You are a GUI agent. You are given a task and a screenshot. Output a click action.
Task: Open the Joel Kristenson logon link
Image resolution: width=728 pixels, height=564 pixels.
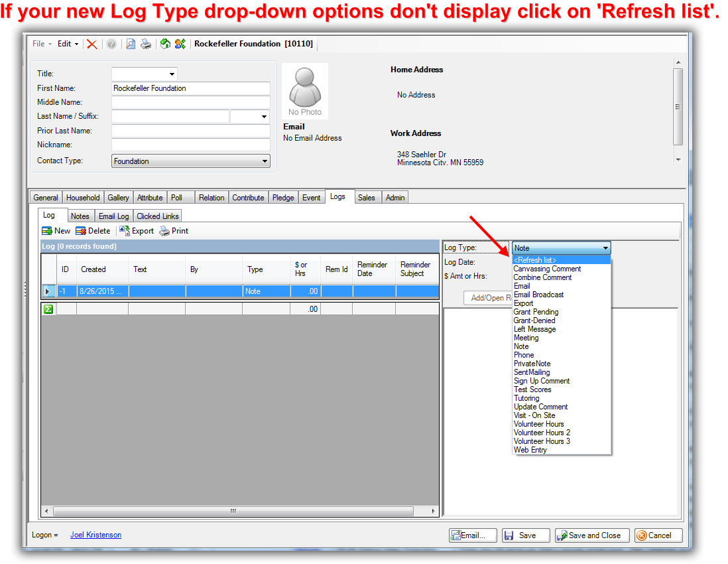(95, 535)
